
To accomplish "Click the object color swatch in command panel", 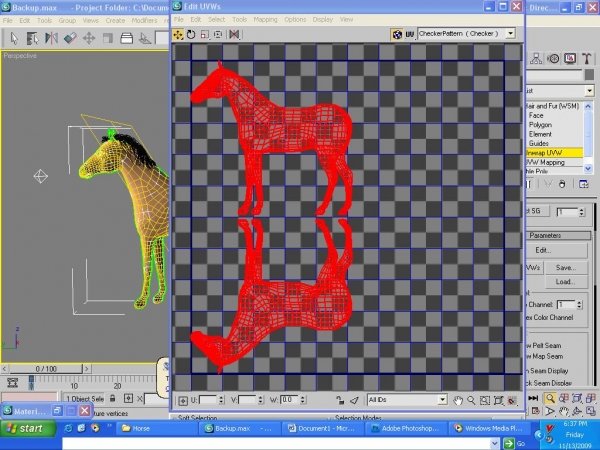I will [x=589, y=75].
